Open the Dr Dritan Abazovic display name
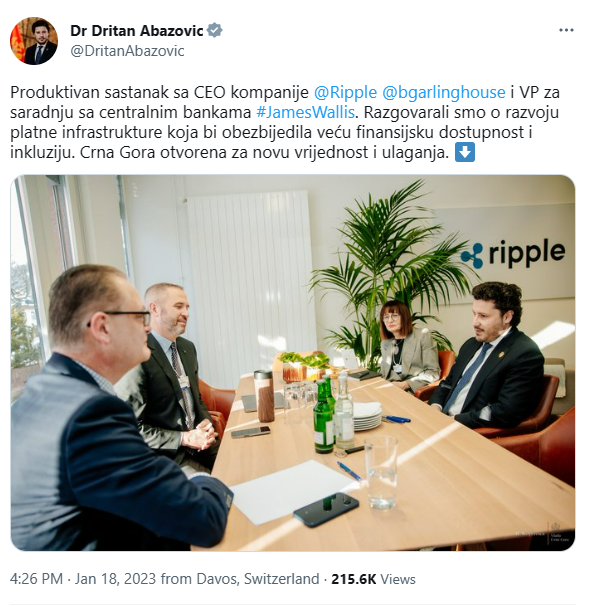 [137, 31]
